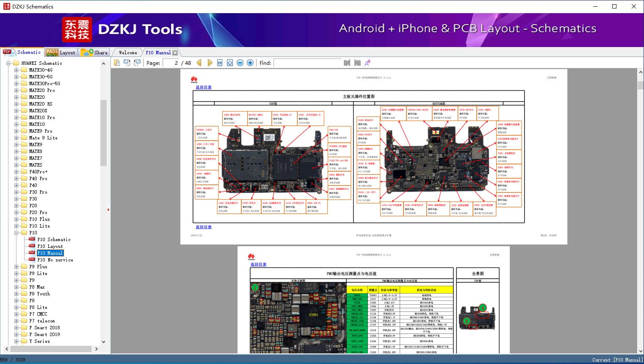Find next match icon

click(x=357, y=63)
